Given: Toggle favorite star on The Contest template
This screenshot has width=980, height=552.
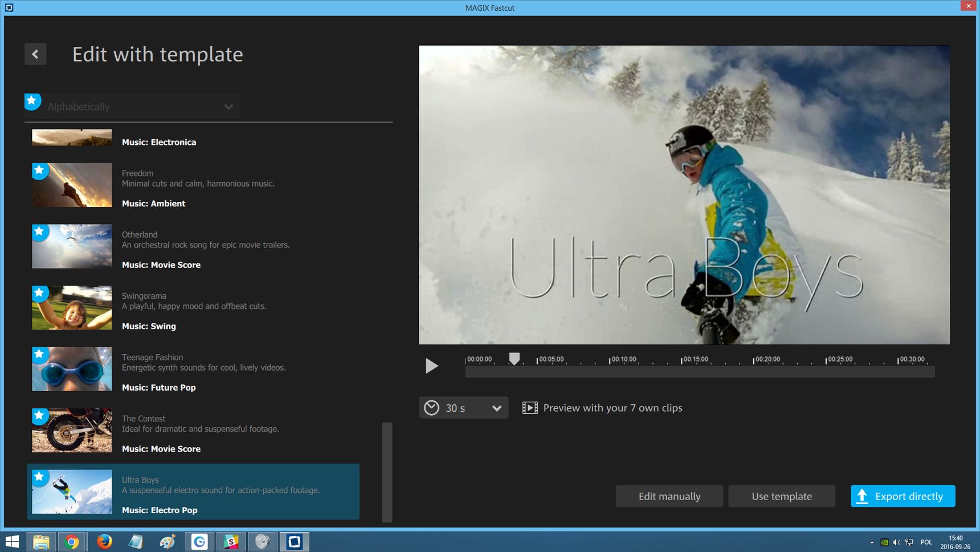Looking at the screenshot, I should click(39, 416).
